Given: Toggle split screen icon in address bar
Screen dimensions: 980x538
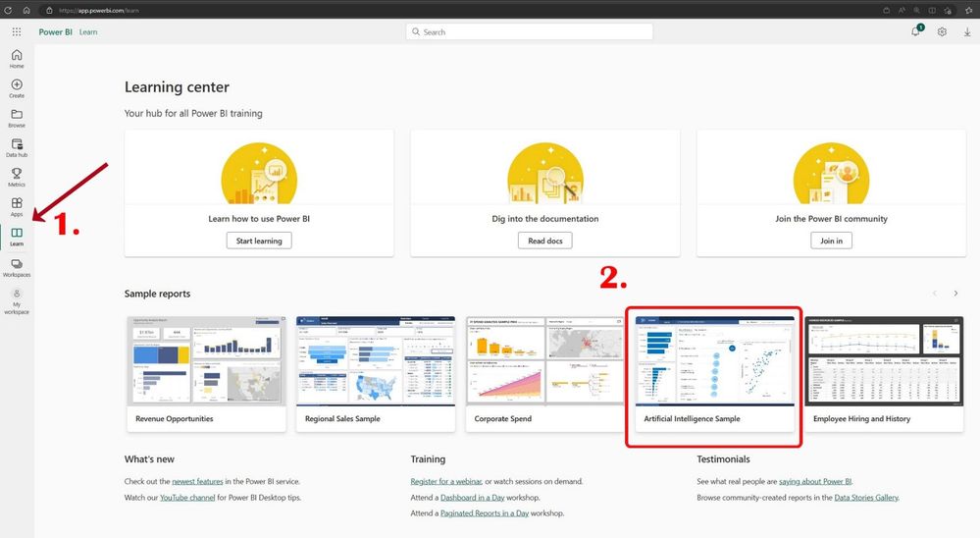Looking at the screenshot, I should pyautogui.click(x=932, y=10).
